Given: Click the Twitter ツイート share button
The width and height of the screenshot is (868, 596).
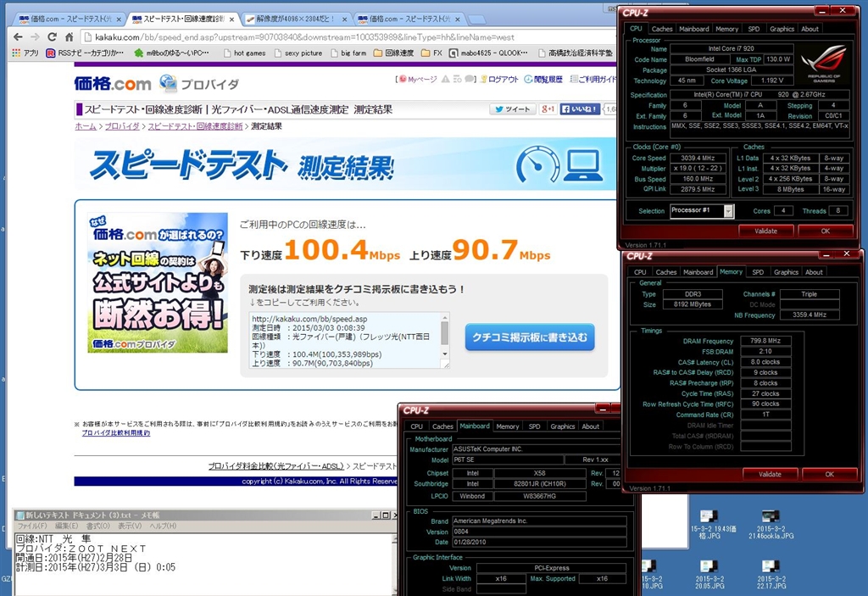Looking at the screenshot, I should tap(513, 109).
